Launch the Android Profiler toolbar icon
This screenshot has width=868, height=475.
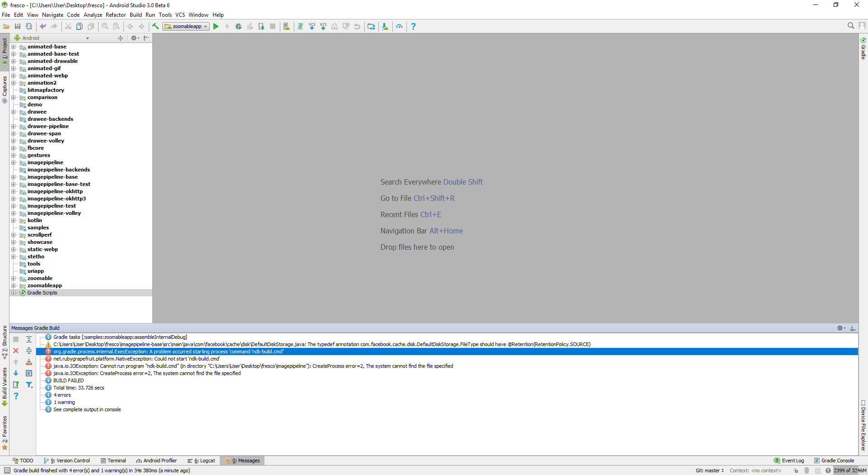point(400,26)
